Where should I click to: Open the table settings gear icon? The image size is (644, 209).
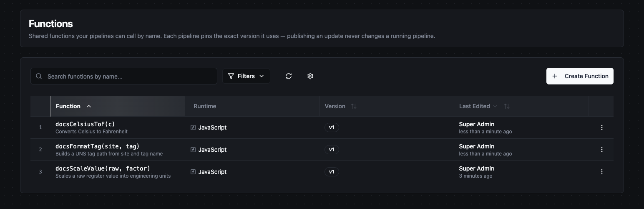[310, 76]
